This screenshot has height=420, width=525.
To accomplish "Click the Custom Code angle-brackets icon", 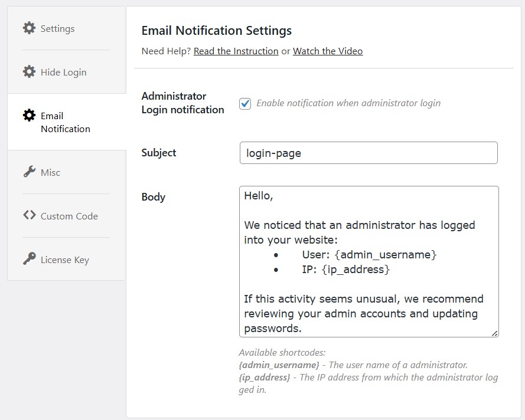I will coord(28,216).
